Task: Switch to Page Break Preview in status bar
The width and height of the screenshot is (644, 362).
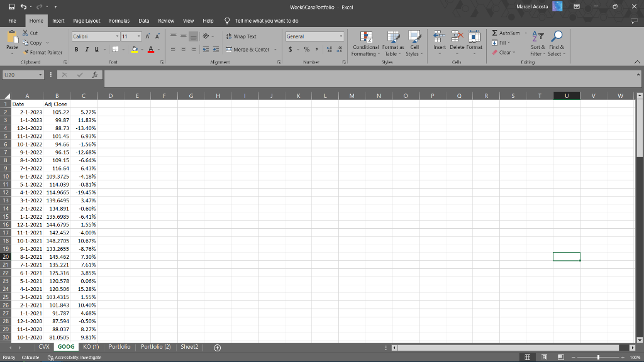Action: 560,358
